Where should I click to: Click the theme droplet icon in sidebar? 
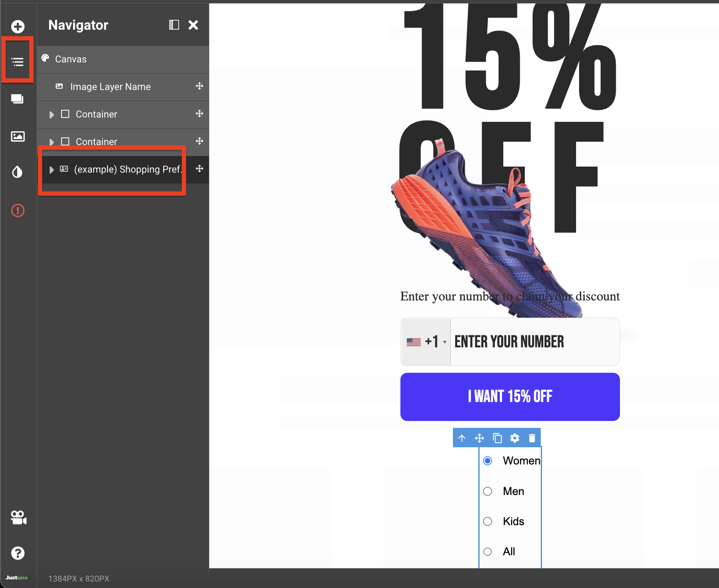[17, 172]
